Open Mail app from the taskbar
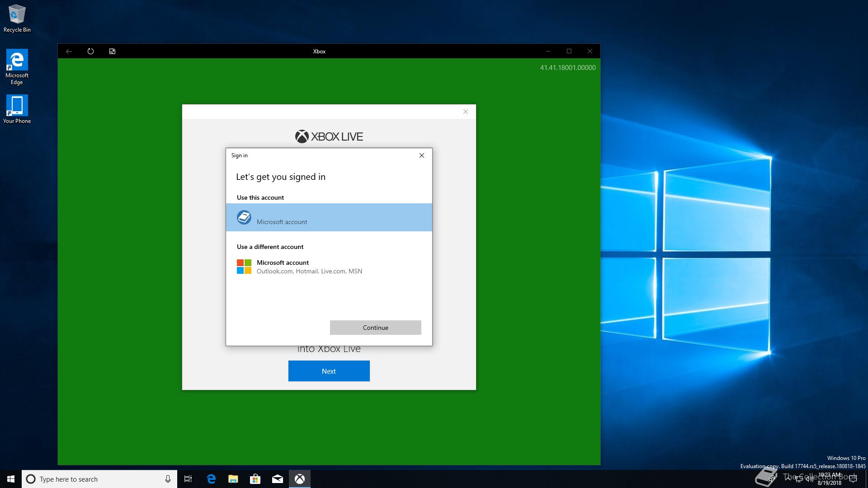This screenshot has height=488, width=868. pos(278,479)
